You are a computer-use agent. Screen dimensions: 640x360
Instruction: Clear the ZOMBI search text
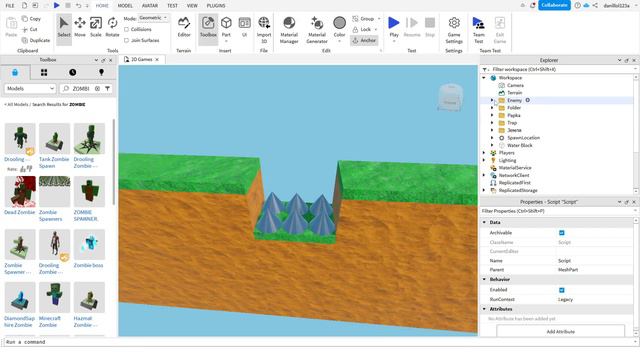pos(97,89)
